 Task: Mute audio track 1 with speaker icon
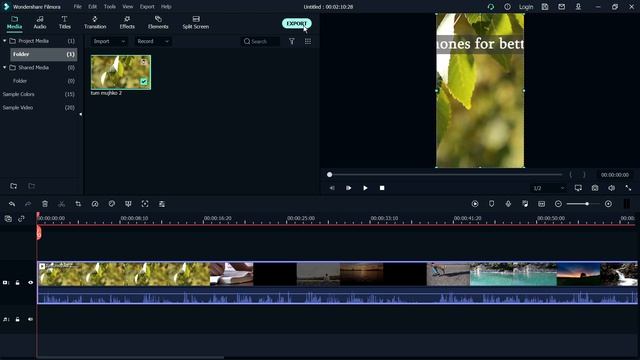pos(30,319)
